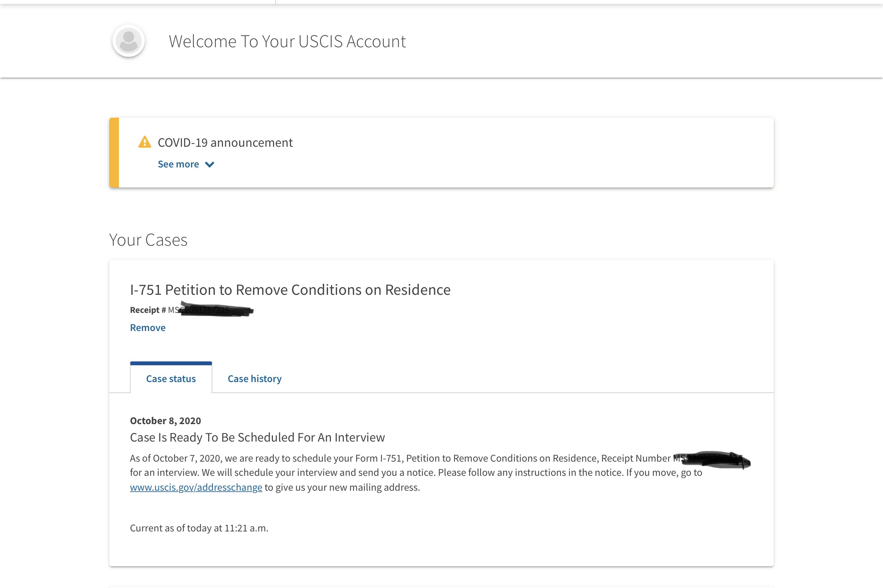Click the Your Cases heading
The image size is (883, 588).
148,240
